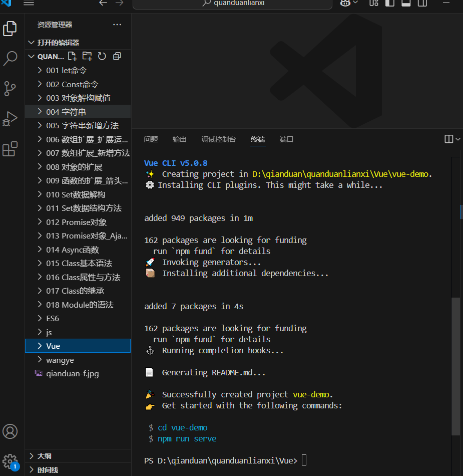Expand the 017 Class的继承 folder
The width and height of the screenshot is (463, 476).
(x=78, y=291)
